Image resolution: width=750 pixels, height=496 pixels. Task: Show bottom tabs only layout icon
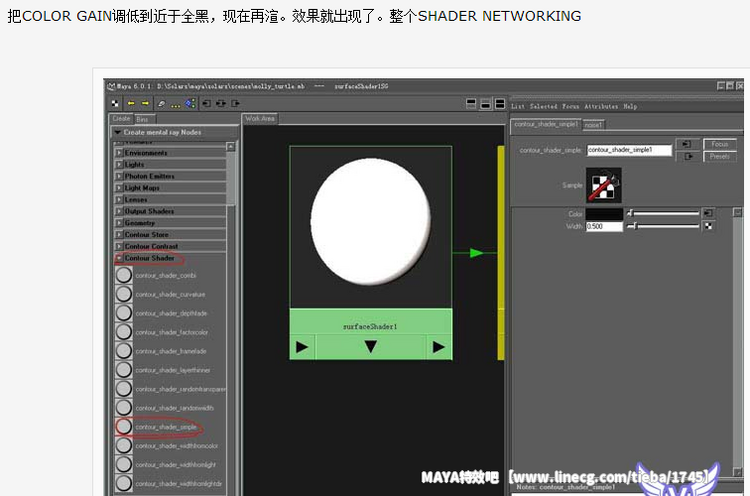485,104
